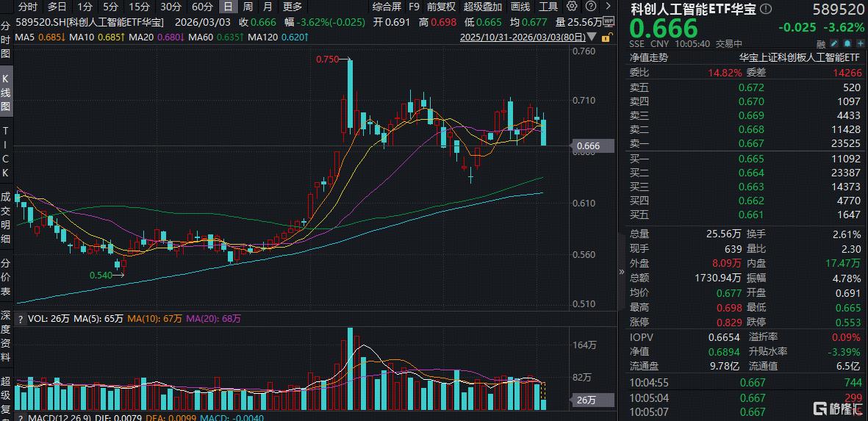Viewport: 868px width, 421px height.
Task: Click 买一 price 0.665 row
Action: point(746,159)
